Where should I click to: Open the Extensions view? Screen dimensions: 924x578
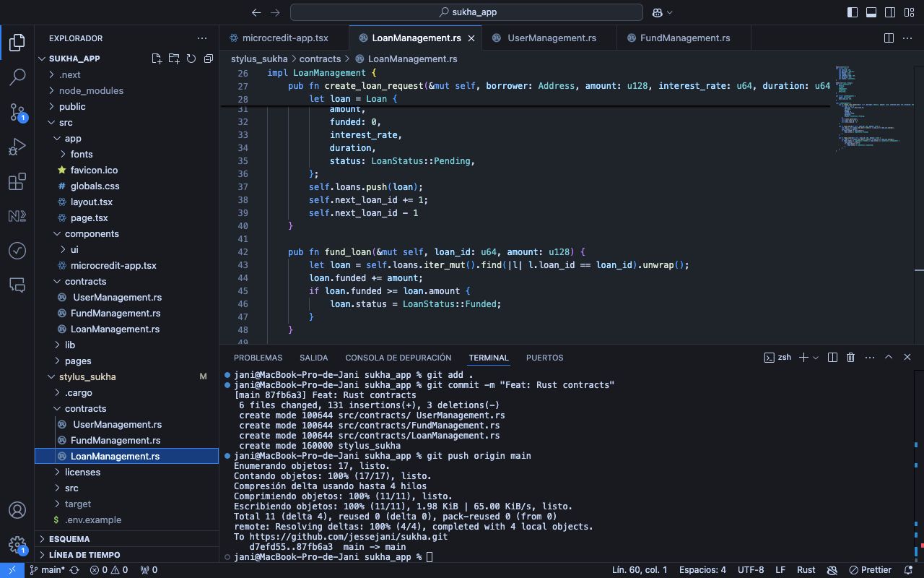[17, 181]
